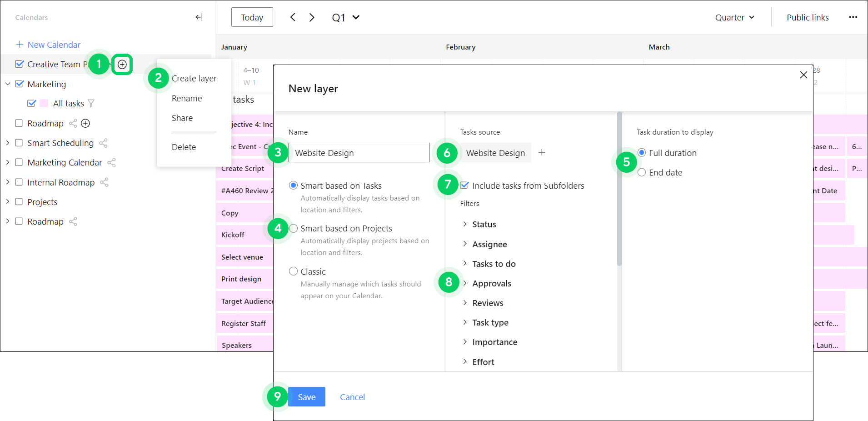This screenshot has height=421, width=868.
Task: Open the Quarter view dropdown
Action: click(x=734, y=17)
